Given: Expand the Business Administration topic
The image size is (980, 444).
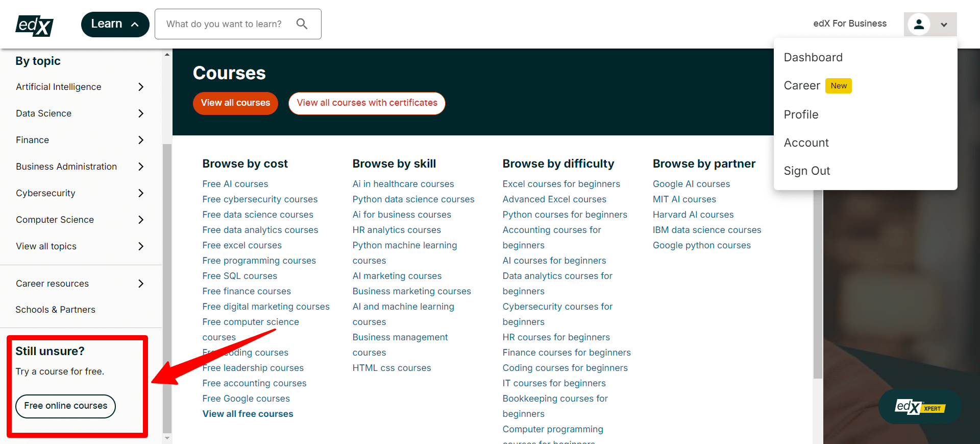Looking at the screenshot, I should [x=80, y=167].
